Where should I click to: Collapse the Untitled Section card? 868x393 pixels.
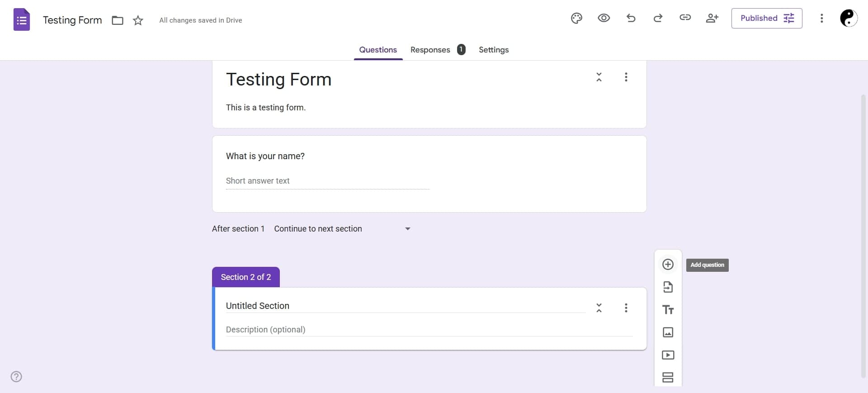tap(599, 308)
